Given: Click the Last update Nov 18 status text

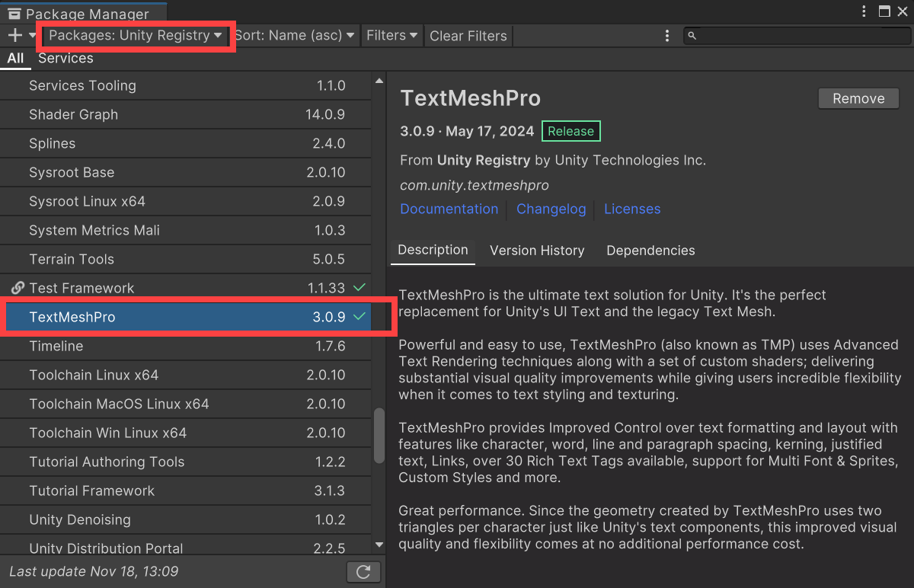Looking at the screenshot, I should coord(94,571).
